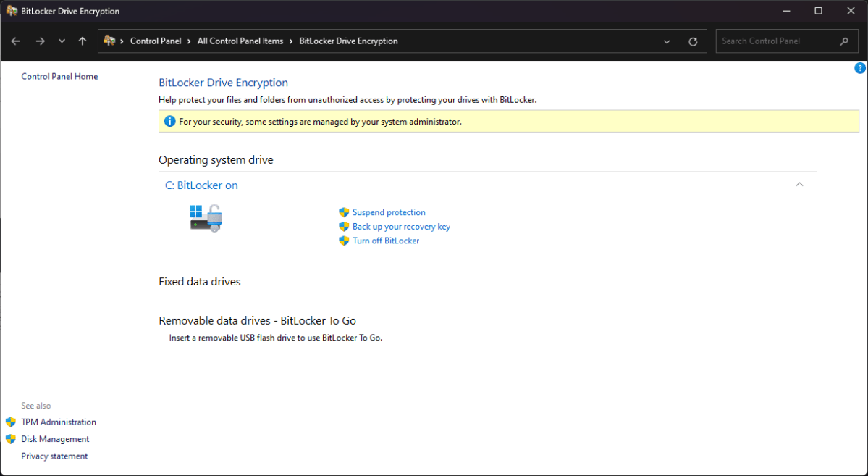Click the search magnifier icon

pos(844,41)
